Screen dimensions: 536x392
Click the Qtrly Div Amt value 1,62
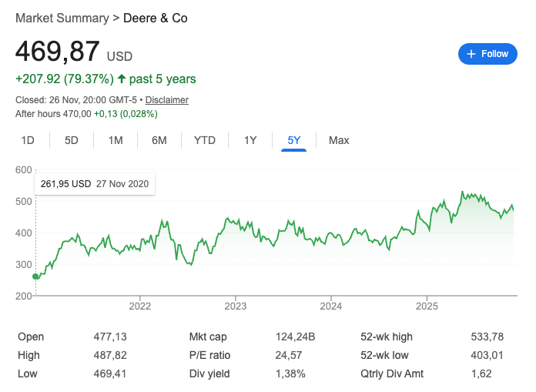tap(481, 374)
